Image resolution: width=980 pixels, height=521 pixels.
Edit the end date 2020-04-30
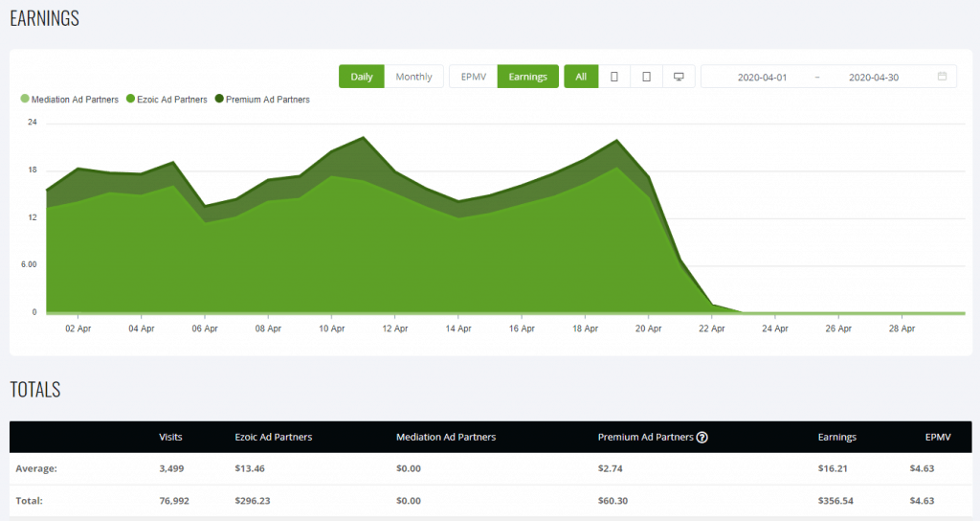tap(873, 77)
